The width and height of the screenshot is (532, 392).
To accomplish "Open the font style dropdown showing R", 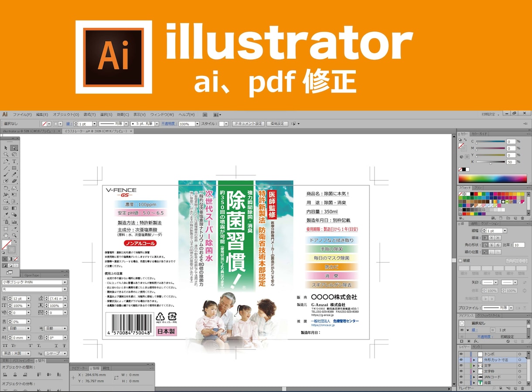I will [x=65, y=289].
